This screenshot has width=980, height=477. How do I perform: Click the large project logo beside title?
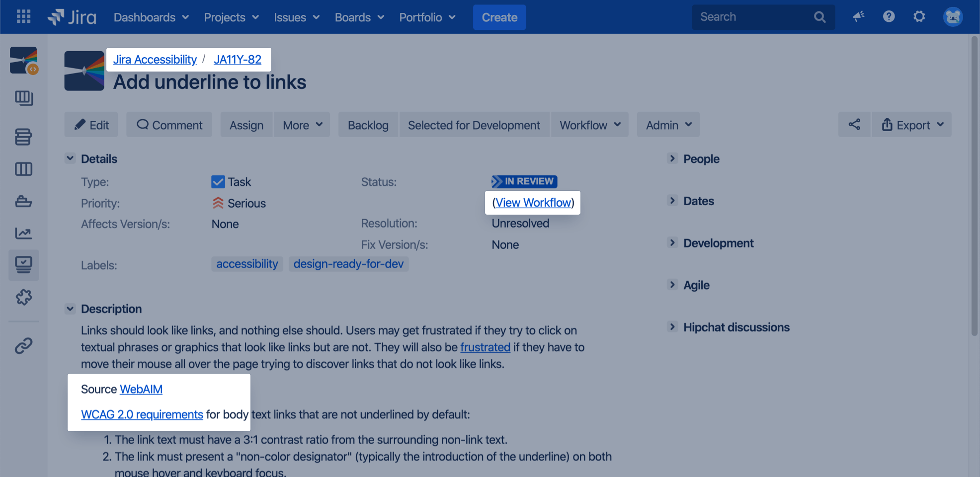[84, 71]
